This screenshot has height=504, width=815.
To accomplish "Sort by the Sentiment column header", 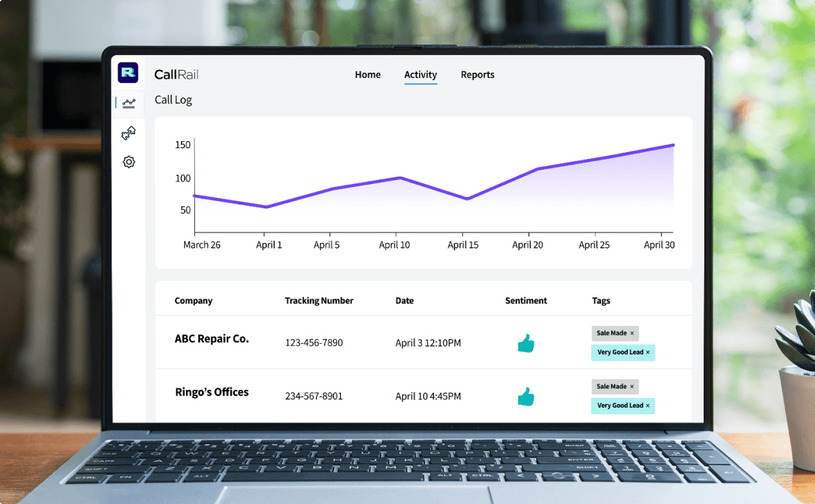I will tap(526, 301).
